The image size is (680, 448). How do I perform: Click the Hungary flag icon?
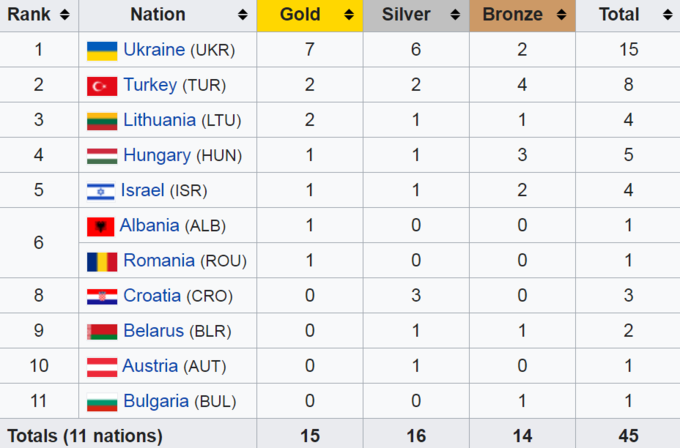tap(102, 156)
